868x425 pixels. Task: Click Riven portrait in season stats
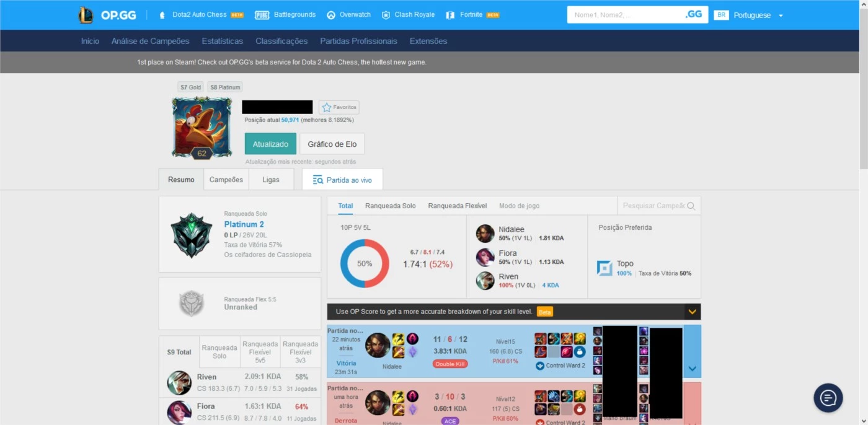(x=179, y=383)
